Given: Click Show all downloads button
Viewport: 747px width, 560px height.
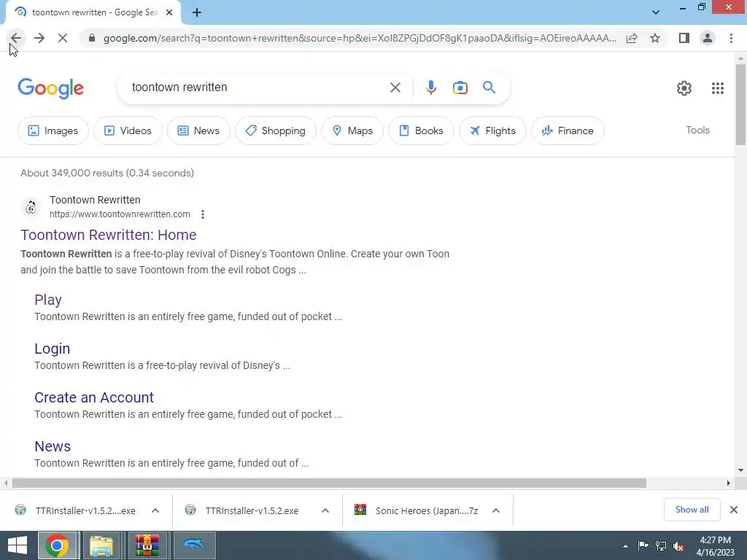Looking at the screenshot, I should tap(692, 510).
